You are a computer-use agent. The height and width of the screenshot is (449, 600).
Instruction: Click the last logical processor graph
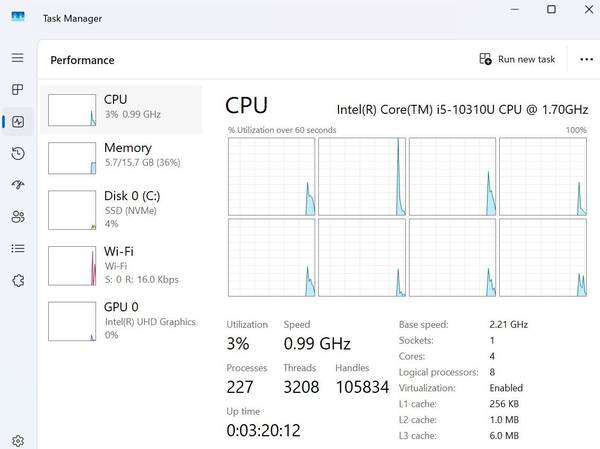tap(543, 258)
